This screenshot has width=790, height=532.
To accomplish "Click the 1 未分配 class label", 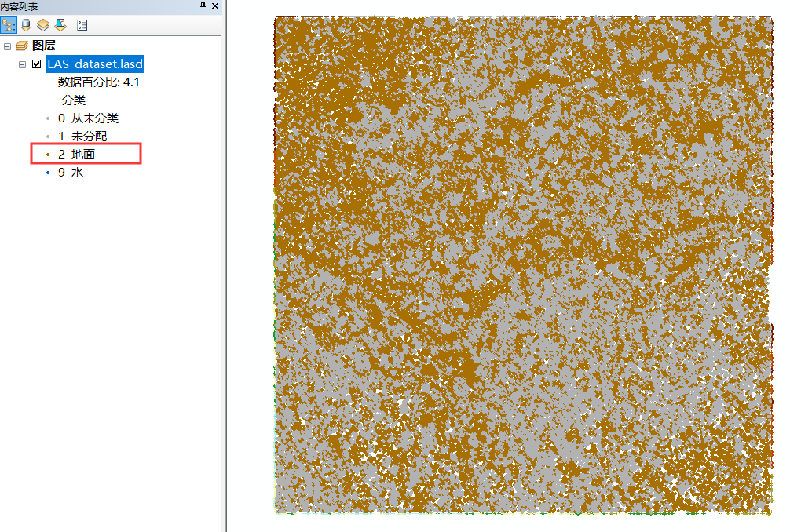I will [82, 137].
